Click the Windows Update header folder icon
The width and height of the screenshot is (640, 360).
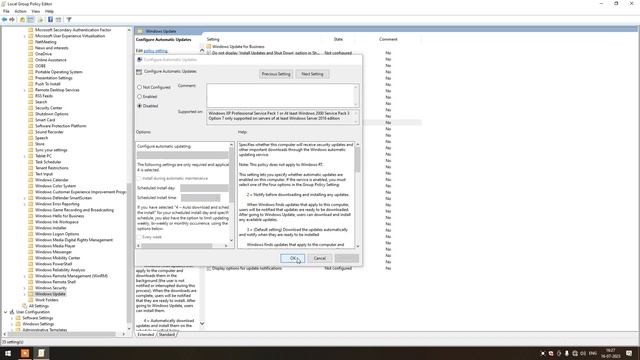[140, 31]
